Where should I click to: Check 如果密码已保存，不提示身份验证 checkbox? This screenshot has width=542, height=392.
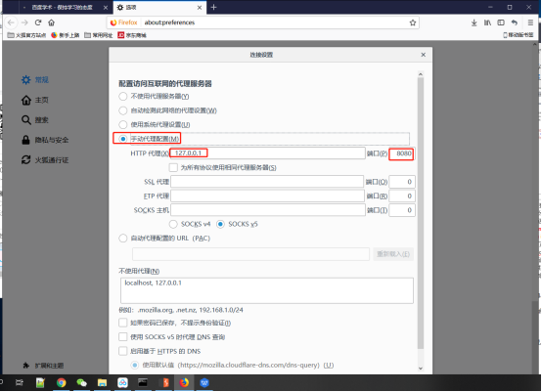tap(123, 323)
